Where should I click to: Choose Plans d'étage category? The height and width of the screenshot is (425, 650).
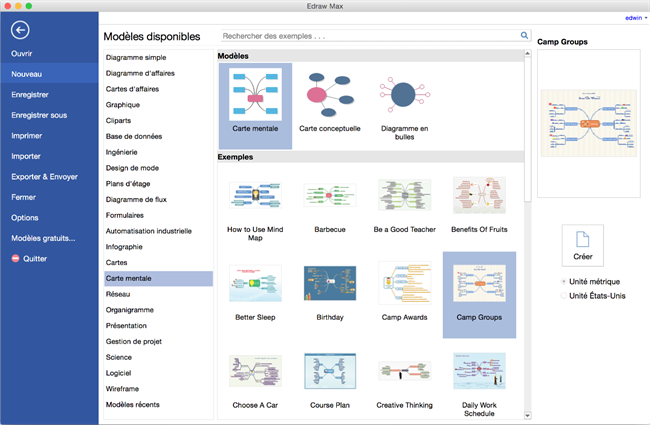tap(128, 184)
